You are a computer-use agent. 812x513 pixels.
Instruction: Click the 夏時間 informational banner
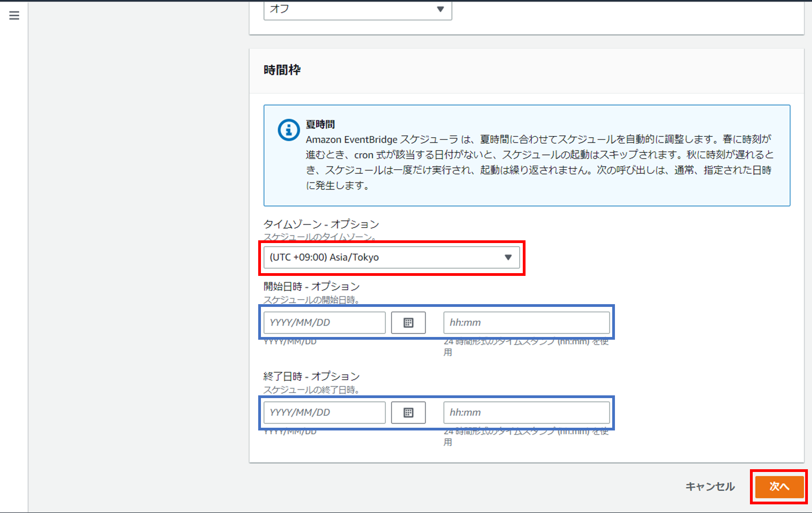(x=526, y=155)
